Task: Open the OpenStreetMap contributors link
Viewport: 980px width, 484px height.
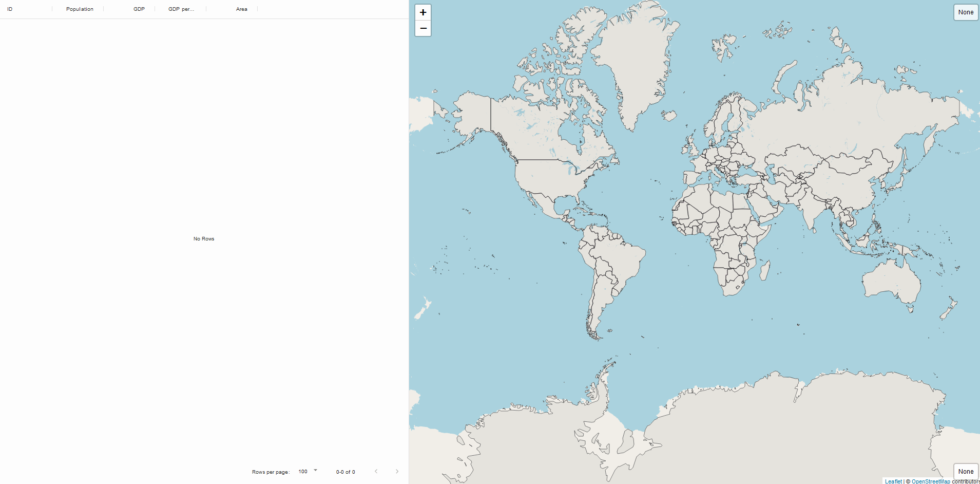Action: tap(929, 481)
